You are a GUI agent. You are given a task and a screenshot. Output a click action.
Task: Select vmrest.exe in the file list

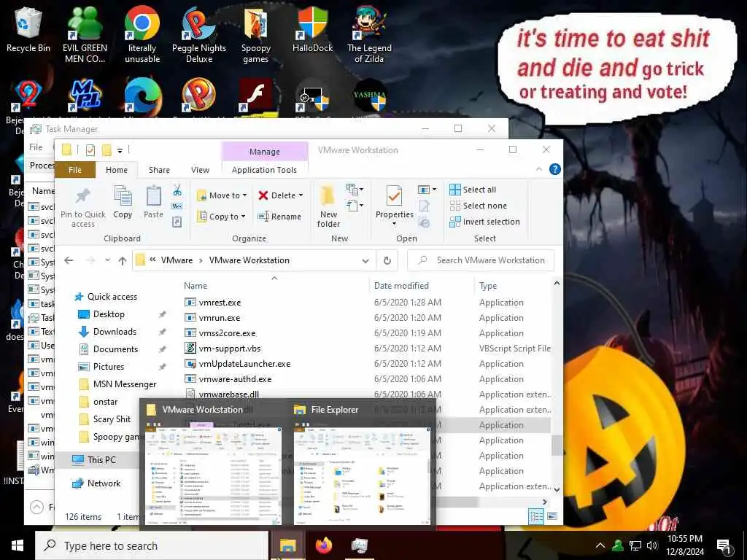(220, 303)
